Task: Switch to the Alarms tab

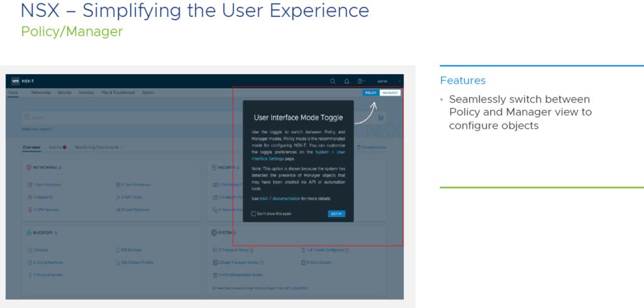Action: 57,147
